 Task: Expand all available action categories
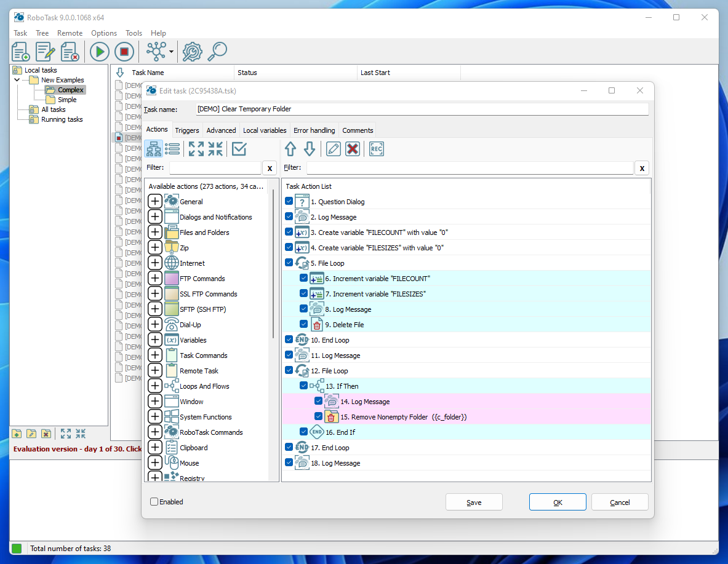pos(196,149)
